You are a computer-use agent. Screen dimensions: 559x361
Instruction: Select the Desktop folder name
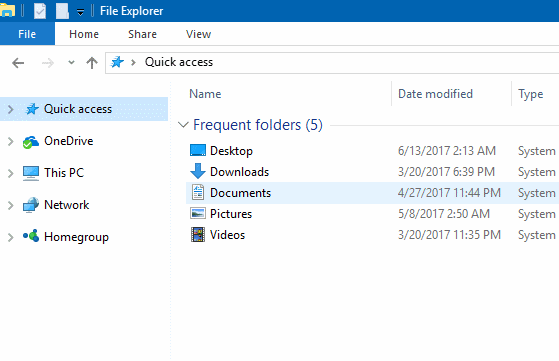(x=231, y=151)
